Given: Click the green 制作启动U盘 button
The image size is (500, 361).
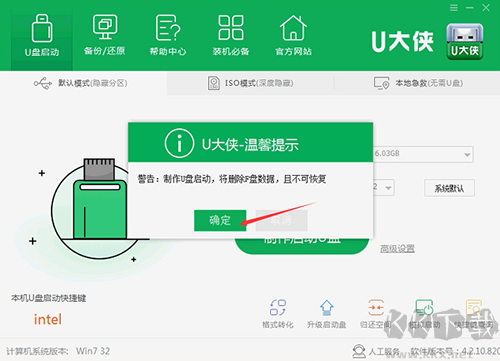Looking at the screenshot, I should (x=302, y=246).
